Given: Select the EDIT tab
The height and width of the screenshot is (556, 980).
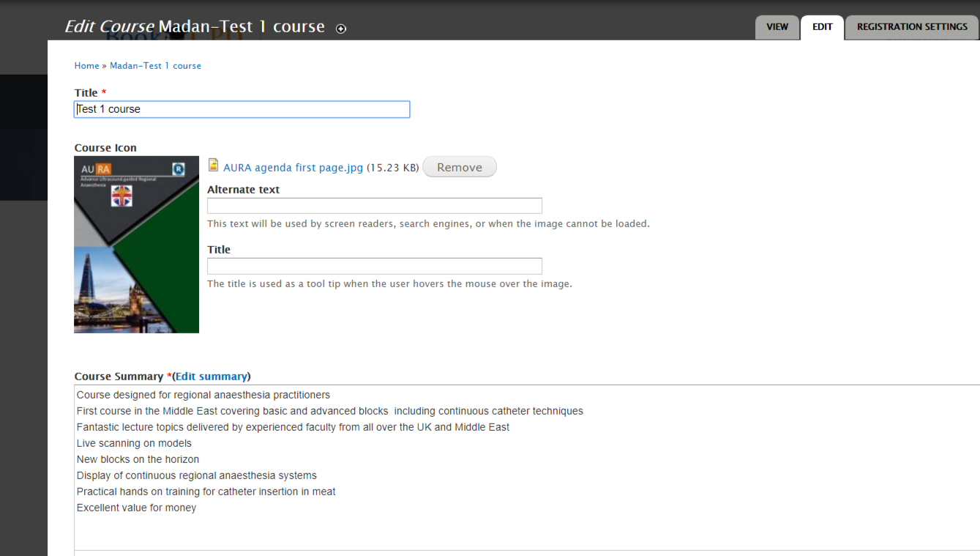Looking at the screenshot, I should (823, 27).
